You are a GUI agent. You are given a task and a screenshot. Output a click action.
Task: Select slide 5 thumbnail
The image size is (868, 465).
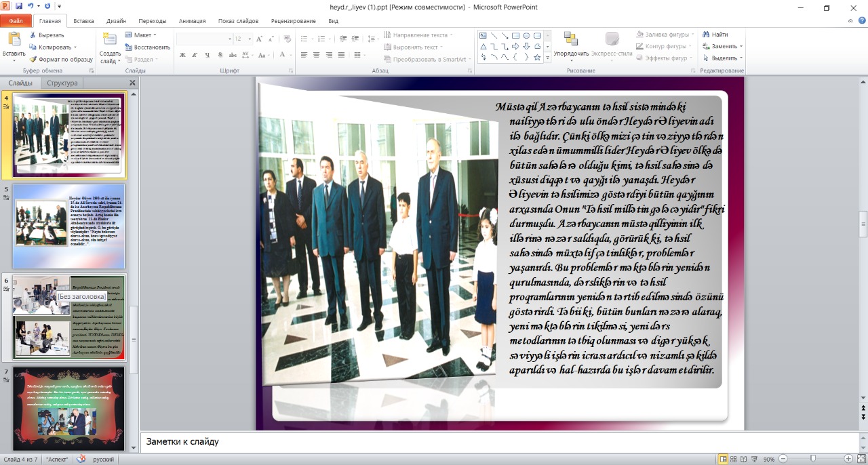(69, 226)
